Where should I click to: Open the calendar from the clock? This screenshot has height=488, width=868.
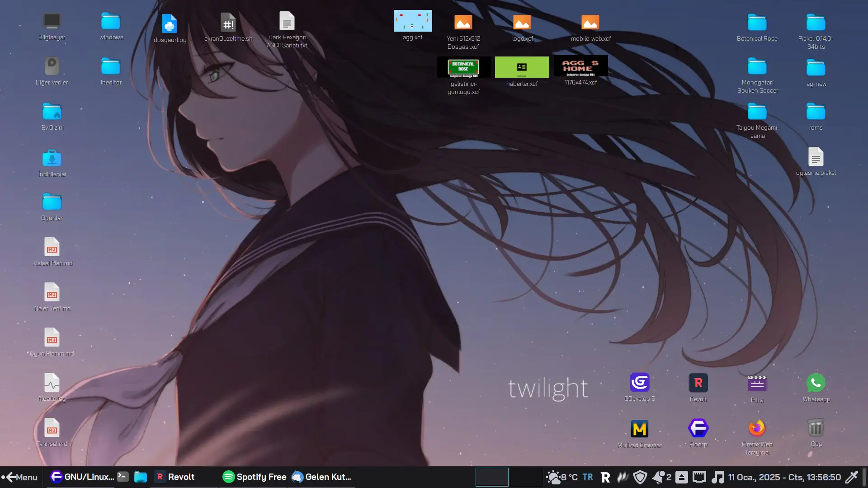(784, 477)
